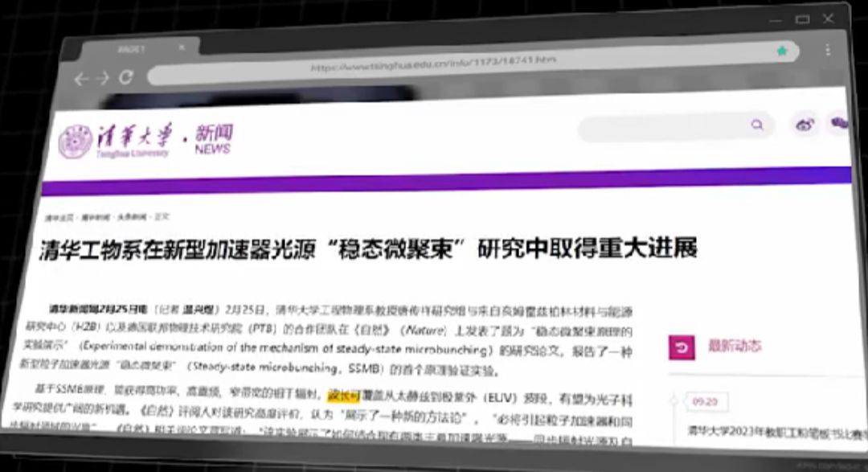Viewport: 868px width, 472px height.
Task: Close the browser window
Action: click(x=828, y=18)
